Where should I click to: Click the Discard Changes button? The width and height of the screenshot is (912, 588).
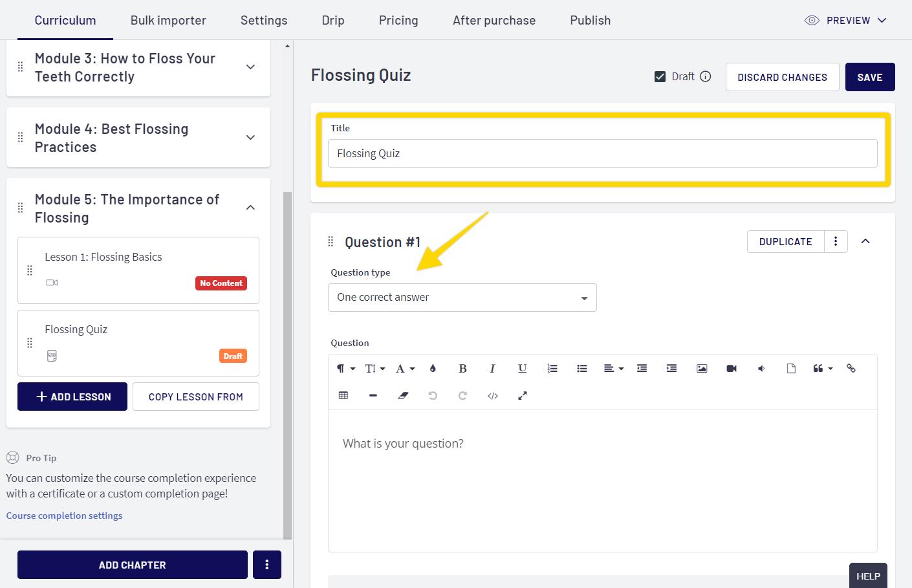coord(782,77)
